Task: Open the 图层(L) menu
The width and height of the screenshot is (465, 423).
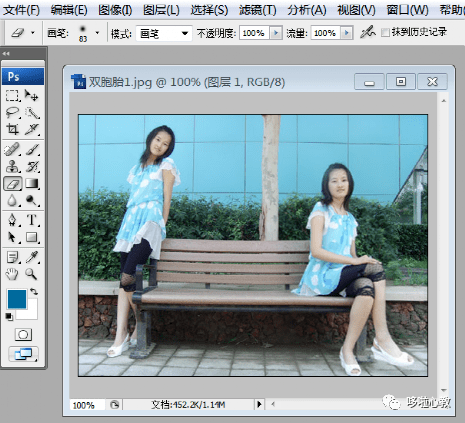Action: [161, 10]
